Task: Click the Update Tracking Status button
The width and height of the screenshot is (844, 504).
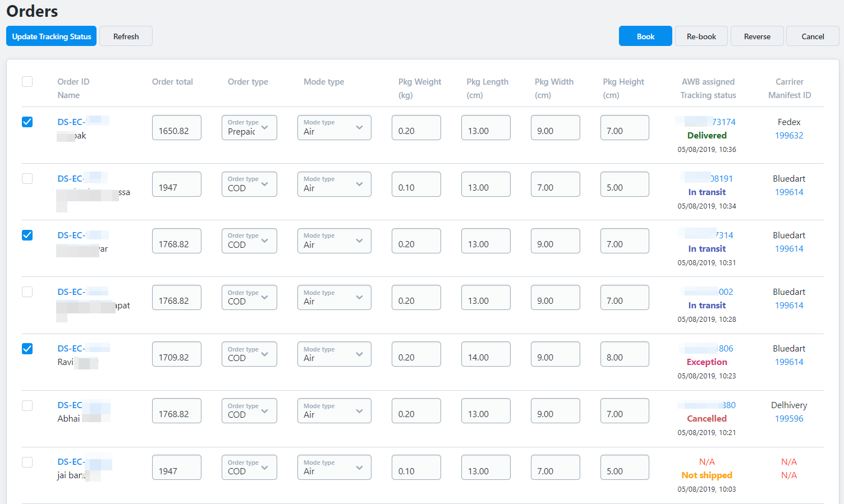Action: coord(51,36)
